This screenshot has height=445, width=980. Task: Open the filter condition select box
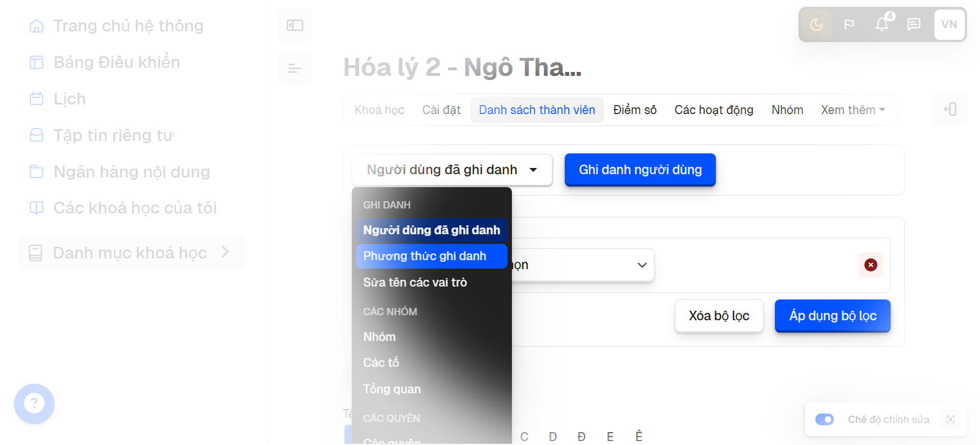point(582,265)
